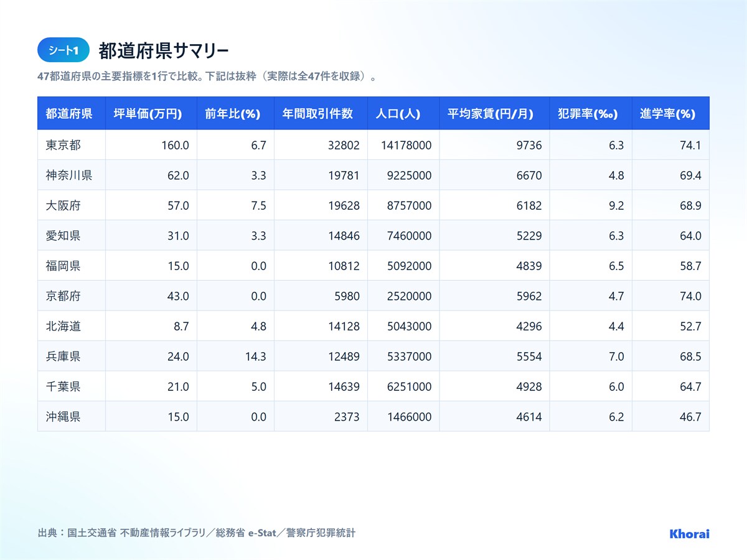Click the Khorai brand name in footer
747x560 pixels.
(x=689, y=534)
